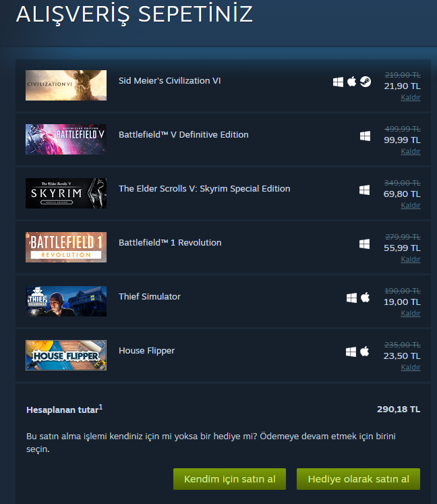Screen dimensions: 437x504
Task: Open the Battlefield 1 Revolution title link
Action: coord(170,242)
